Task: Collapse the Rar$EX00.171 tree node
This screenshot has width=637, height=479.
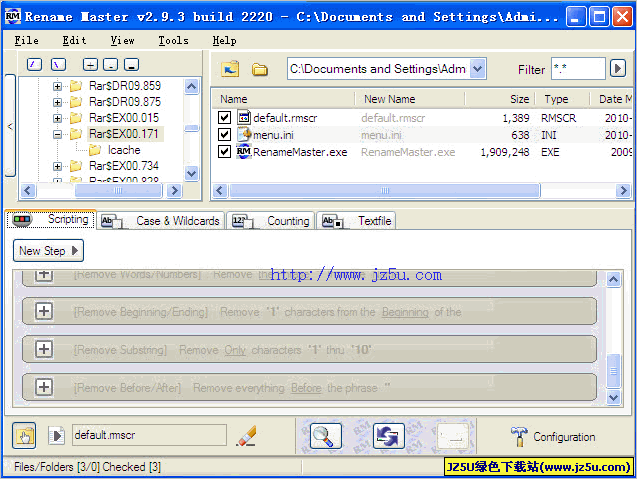Action: click(57, 134)
